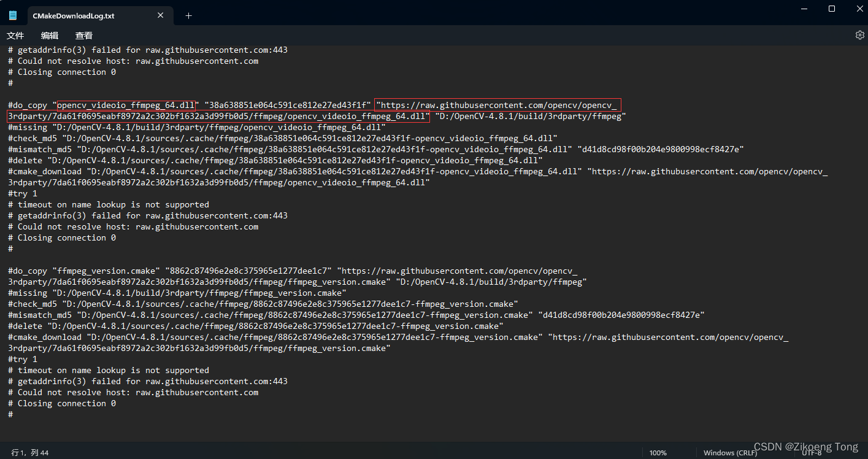The height and width of the screenshot is (459, 868).
Task: Place the cursor on the #mismatch_md5 line
Action: pyautogui.click(x=38, y=149)
